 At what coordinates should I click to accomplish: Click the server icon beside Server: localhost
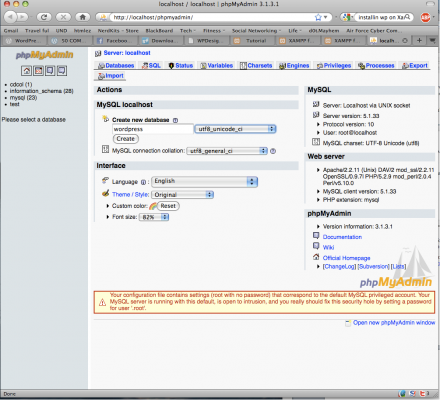click(98, 53)
